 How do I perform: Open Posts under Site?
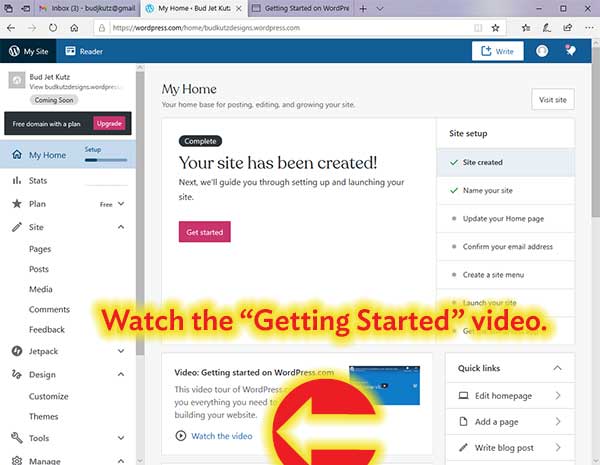[39, 269]
